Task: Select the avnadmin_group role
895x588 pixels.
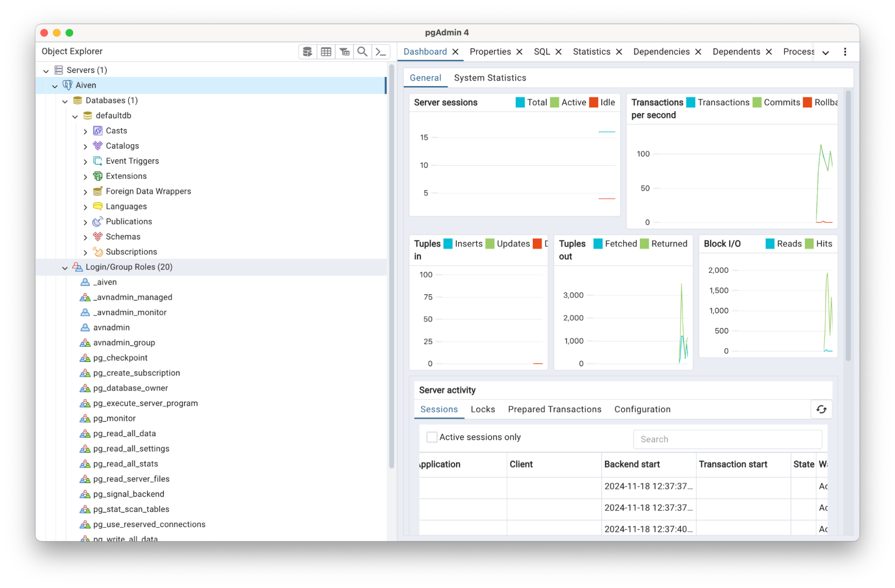Action: click(x=124, y=343)
